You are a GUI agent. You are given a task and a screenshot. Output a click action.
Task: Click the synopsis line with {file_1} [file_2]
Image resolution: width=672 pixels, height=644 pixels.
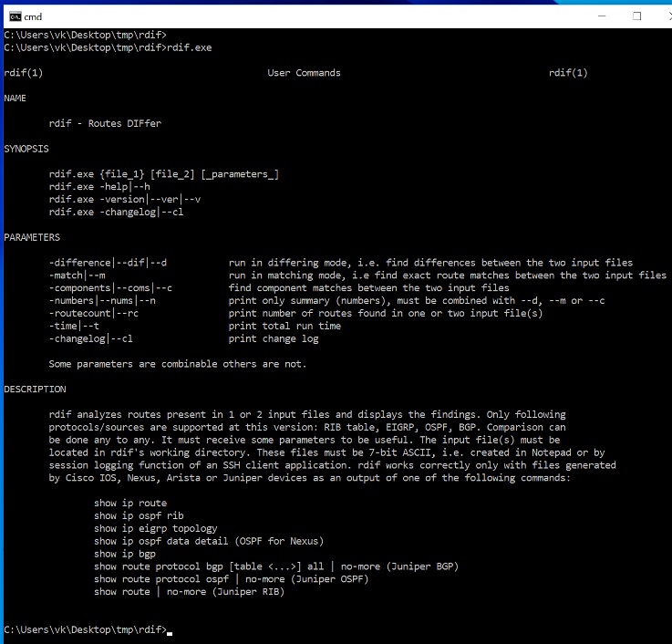point(164,174)
